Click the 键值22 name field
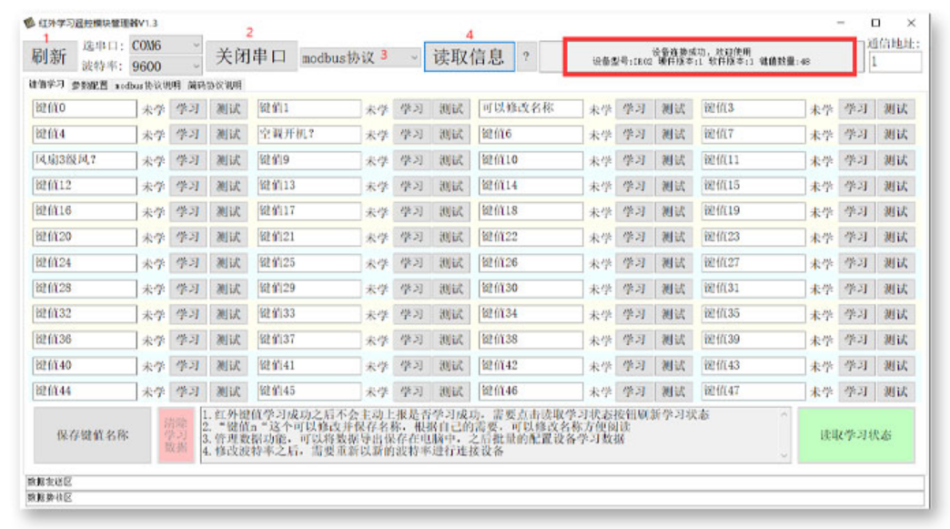The image size is (950, 529). pyautogui.click(x=531, y=237)
